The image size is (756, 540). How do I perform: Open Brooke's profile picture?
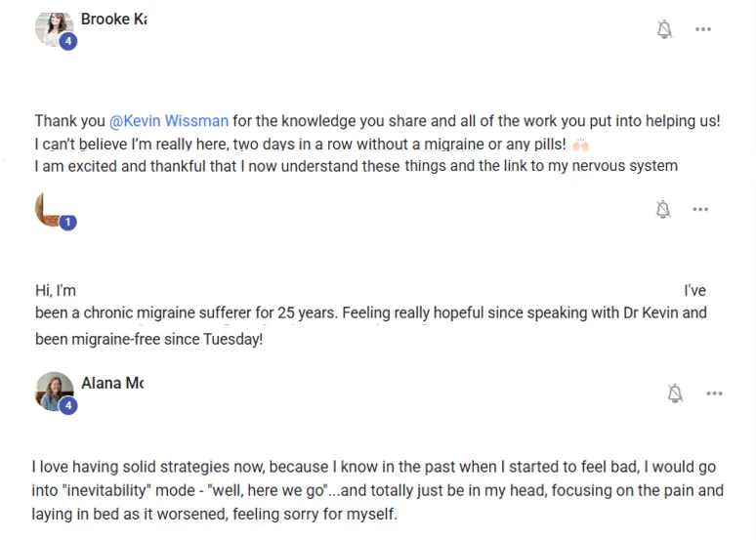[54, 29]
